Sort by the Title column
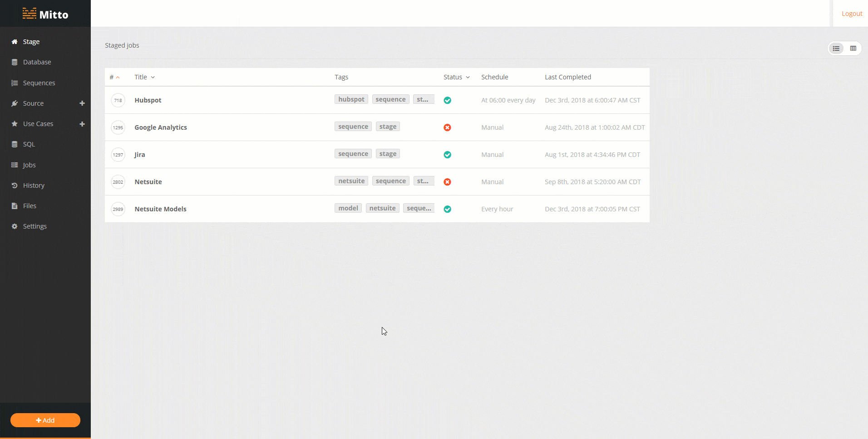 [x=144, y=77]
